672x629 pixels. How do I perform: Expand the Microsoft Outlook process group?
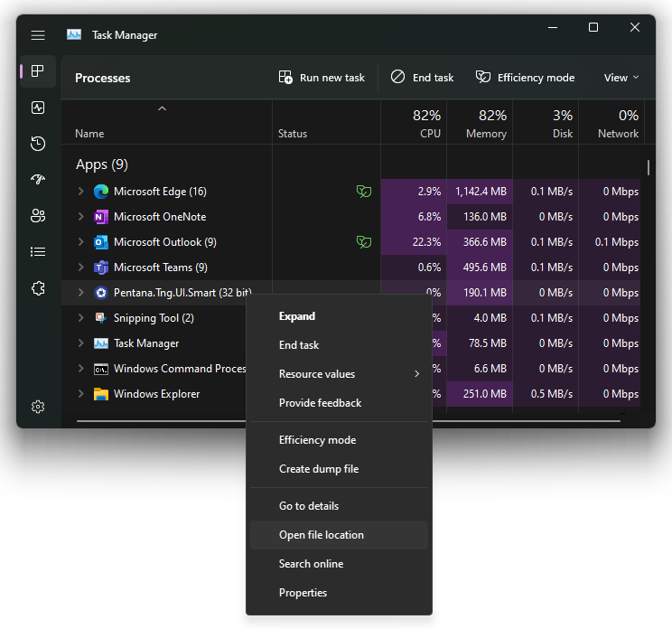(81, 242)
